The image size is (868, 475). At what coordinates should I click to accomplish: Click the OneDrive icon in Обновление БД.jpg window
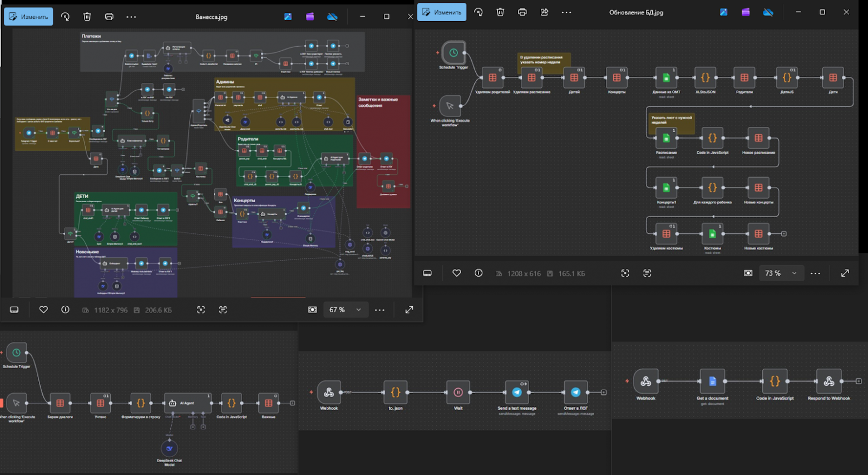coord(768,12)
